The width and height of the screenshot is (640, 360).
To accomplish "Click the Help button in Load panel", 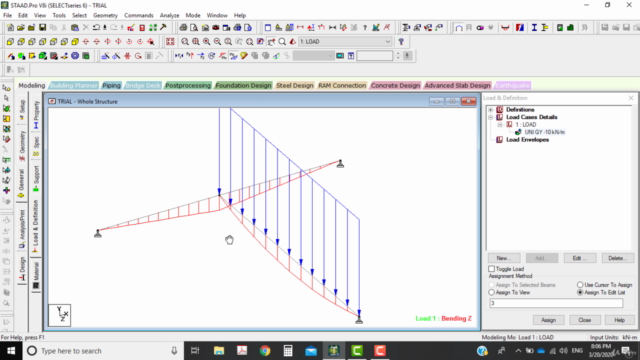I will pos(619,320).
